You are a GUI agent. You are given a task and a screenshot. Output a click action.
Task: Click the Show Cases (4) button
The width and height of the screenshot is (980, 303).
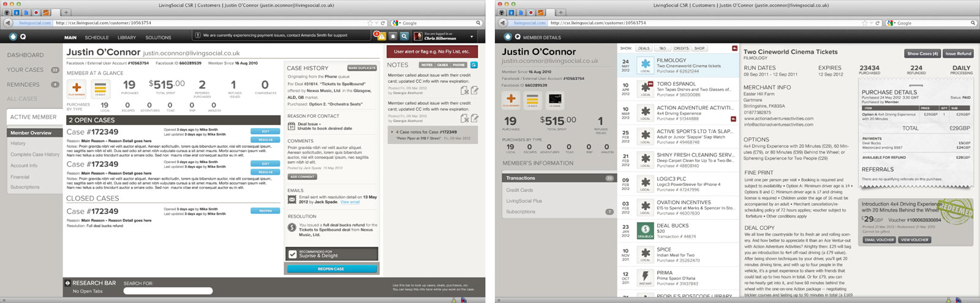pos(923,53)
